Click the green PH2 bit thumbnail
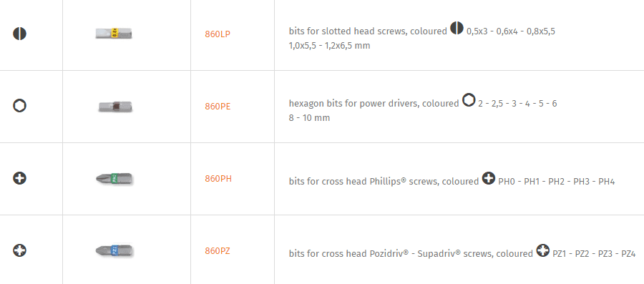644x284 pixels. pos(114,179)
